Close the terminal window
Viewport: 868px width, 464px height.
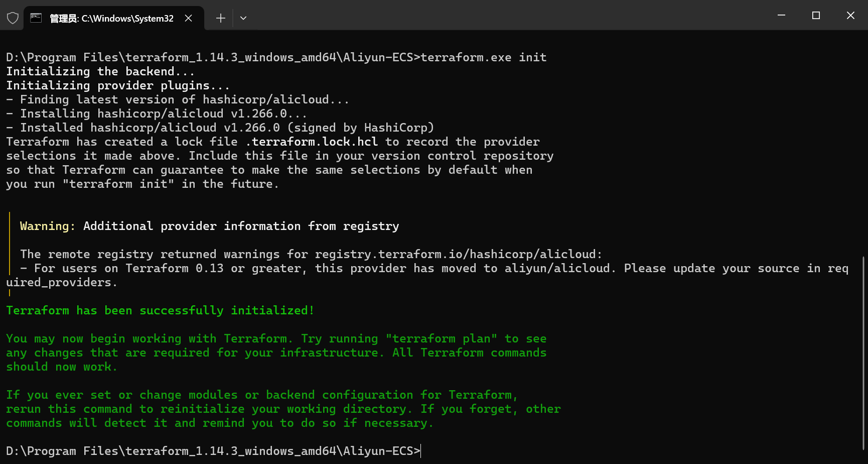850,16
